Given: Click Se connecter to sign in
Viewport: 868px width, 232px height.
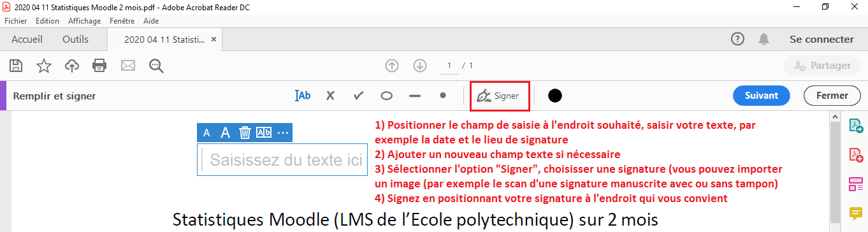Looking at the screenshot, I should point(821,40).
